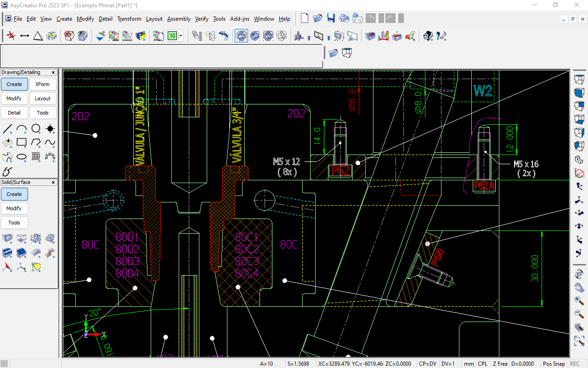The height and width of the screenshot is (368, 588).
Task: Select the Ellipse drawing tool
Action: click(x=22, y=157)
